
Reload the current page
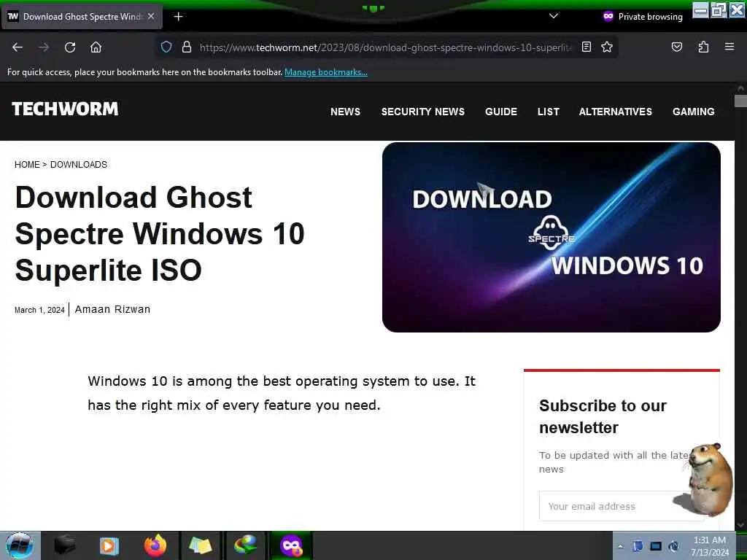coord(70,47)
